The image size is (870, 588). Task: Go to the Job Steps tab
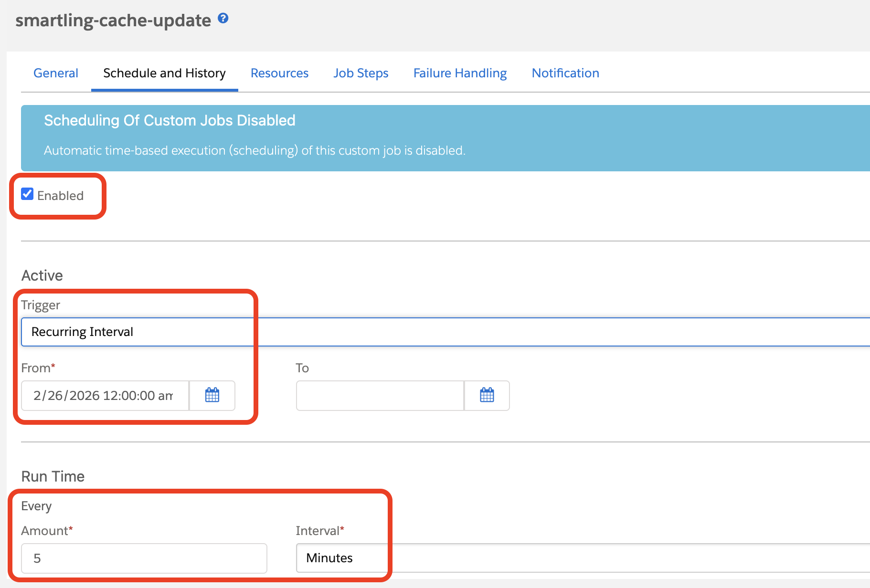[361, 73]
